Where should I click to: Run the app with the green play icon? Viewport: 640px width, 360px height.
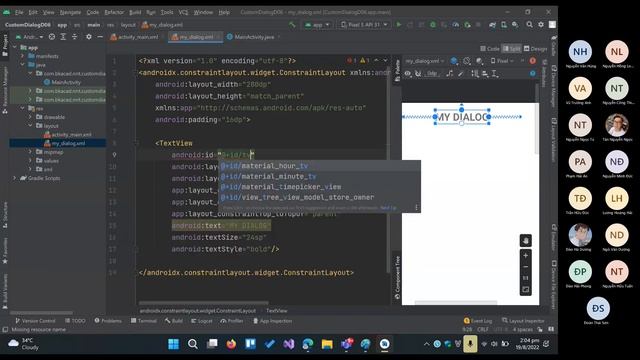(x=399, y=25)
